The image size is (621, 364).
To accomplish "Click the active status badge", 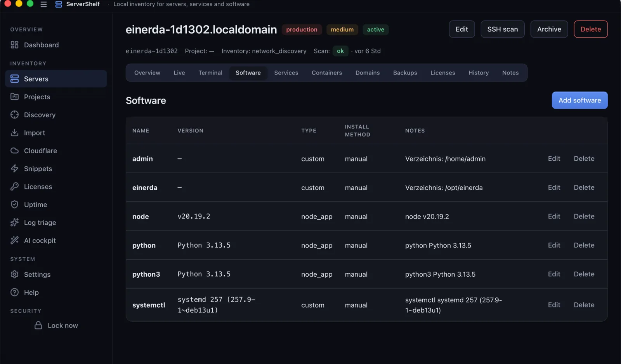I will pyautogui.click(x=375, y=29).
